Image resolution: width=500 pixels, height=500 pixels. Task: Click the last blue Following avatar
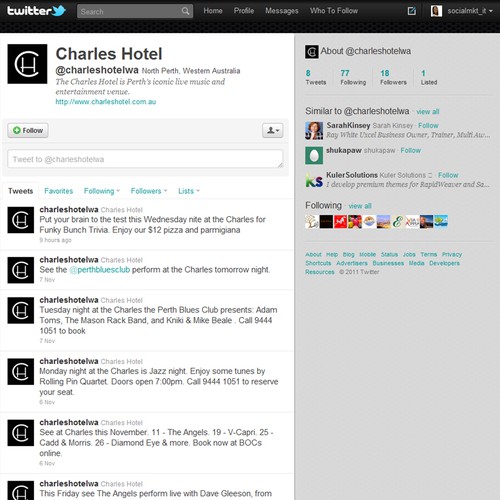(x=441, y=222)
